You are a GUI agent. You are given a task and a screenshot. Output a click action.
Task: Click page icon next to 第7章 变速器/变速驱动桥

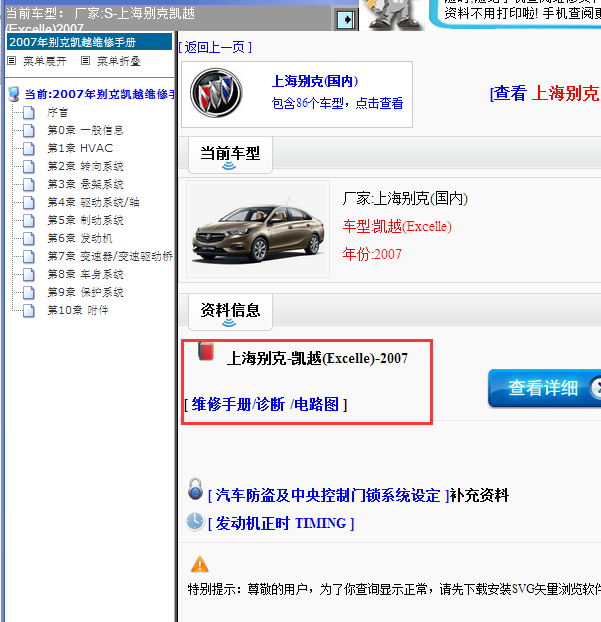click(29, 257)
